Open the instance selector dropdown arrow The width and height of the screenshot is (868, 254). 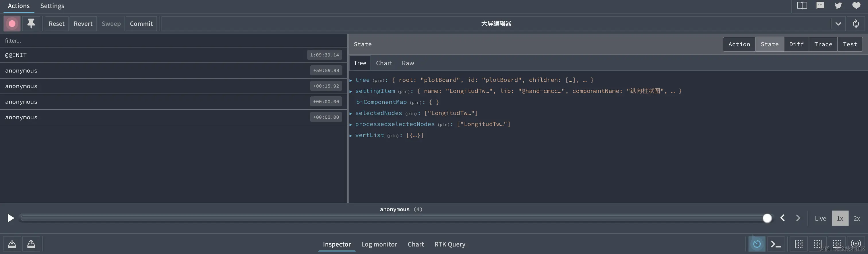pyautogui.click(x=838, y=24)
